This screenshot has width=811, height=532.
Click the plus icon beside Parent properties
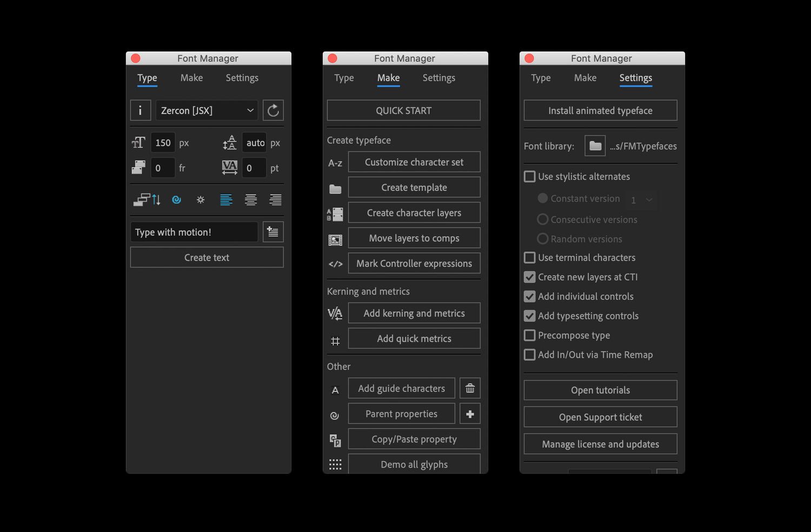coord(469,413)
